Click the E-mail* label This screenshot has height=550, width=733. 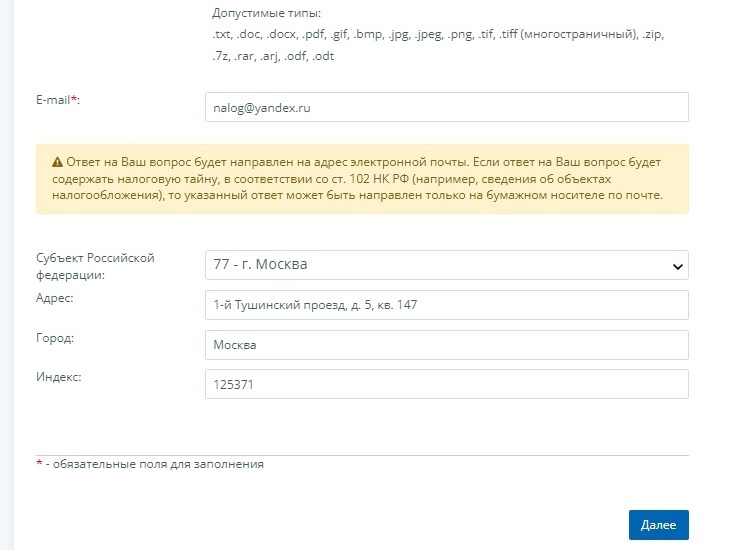tap(58, 100)
